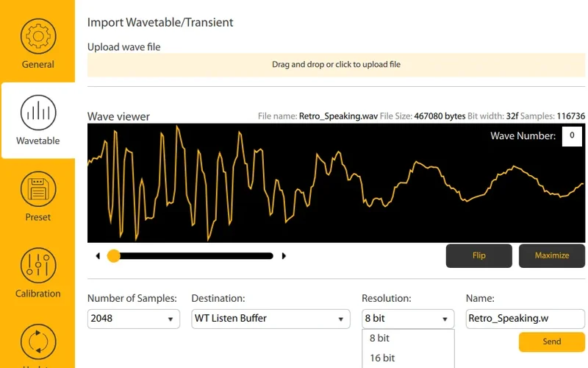Viewport: 588px width, 368px height.
Task: Click the Wave Number field
Action: [572, 136]
